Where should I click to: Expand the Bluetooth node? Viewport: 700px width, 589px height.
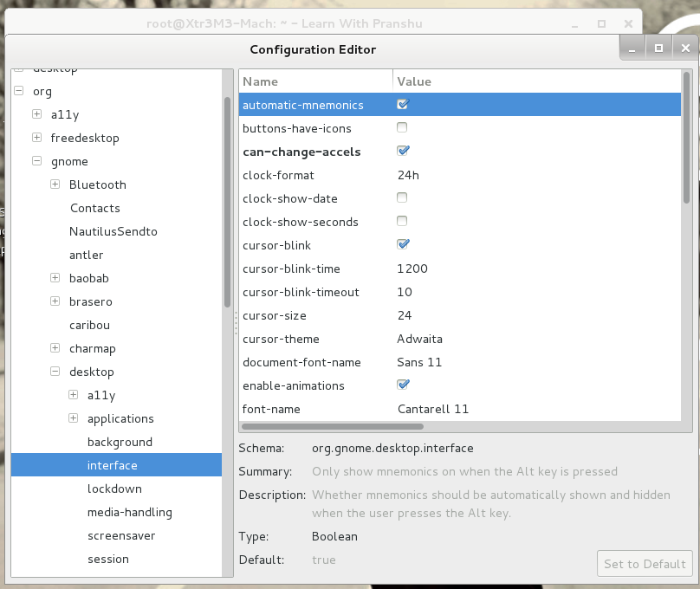55,184
